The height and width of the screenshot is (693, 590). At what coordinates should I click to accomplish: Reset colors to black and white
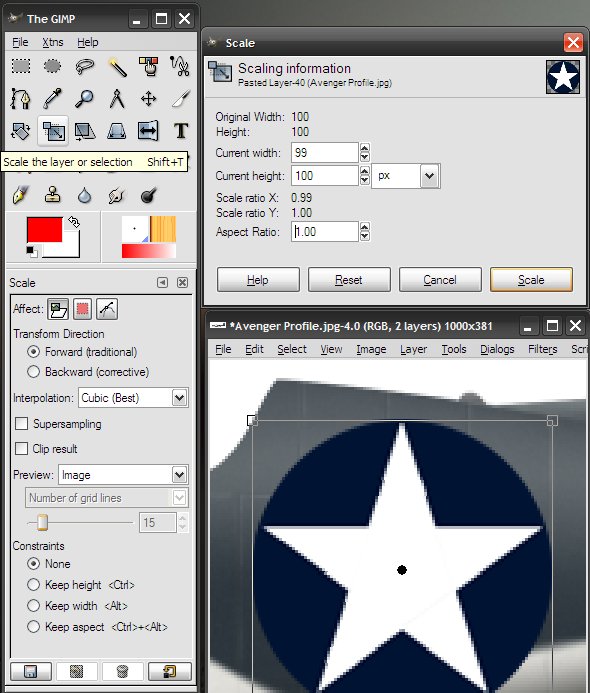(31, 251)
